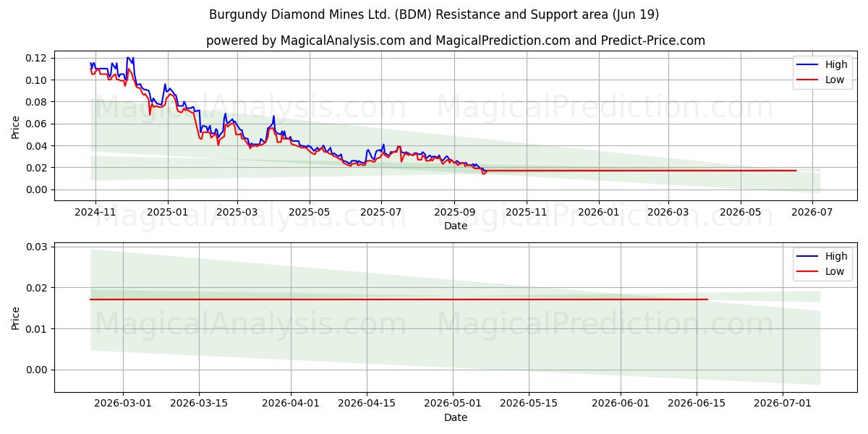This screenshot has height=434, width=868.
Task: Click the top chart y-axis value '0.04'
Action: (37, 146)
